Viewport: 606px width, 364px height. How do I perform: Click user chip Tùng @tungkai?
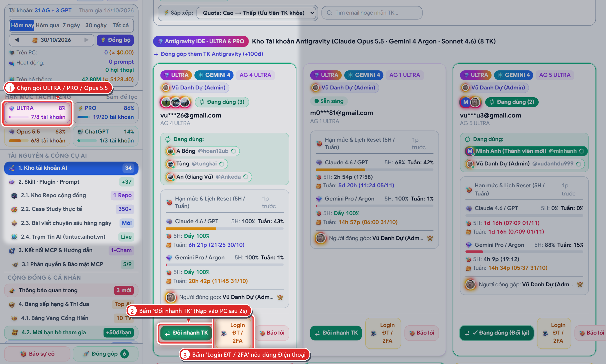(x=196, y=164)
